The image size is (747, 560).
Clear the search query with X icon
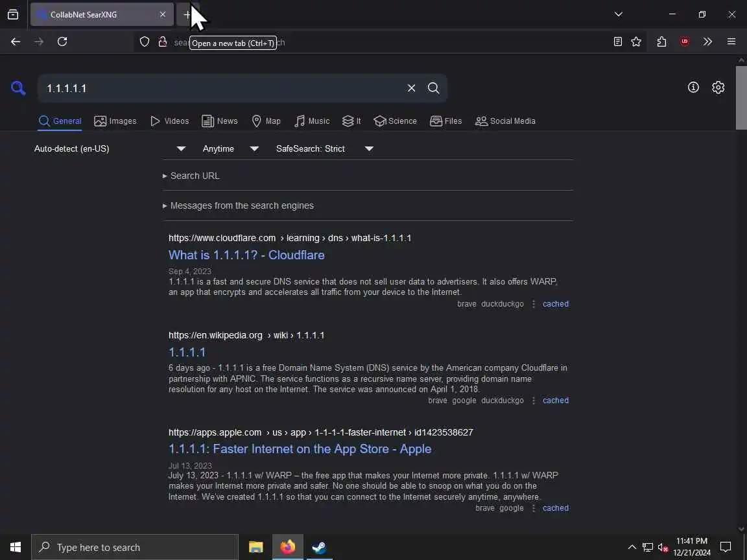point(411,88)
